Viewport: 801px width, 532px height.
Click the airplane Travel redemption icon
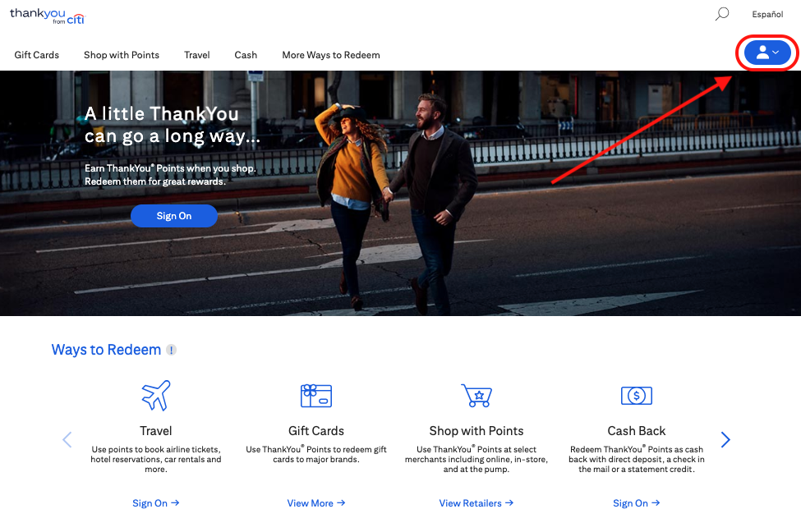click(155, 395)
